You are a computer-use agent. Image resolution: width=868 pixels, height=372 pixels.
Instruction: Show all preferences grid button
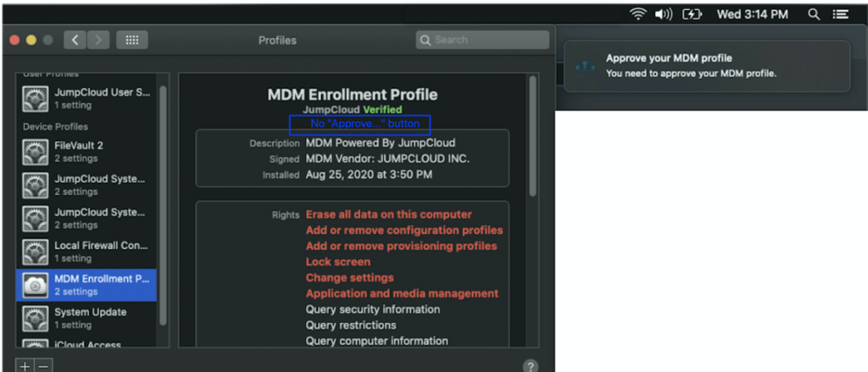(x=131, y=40)
